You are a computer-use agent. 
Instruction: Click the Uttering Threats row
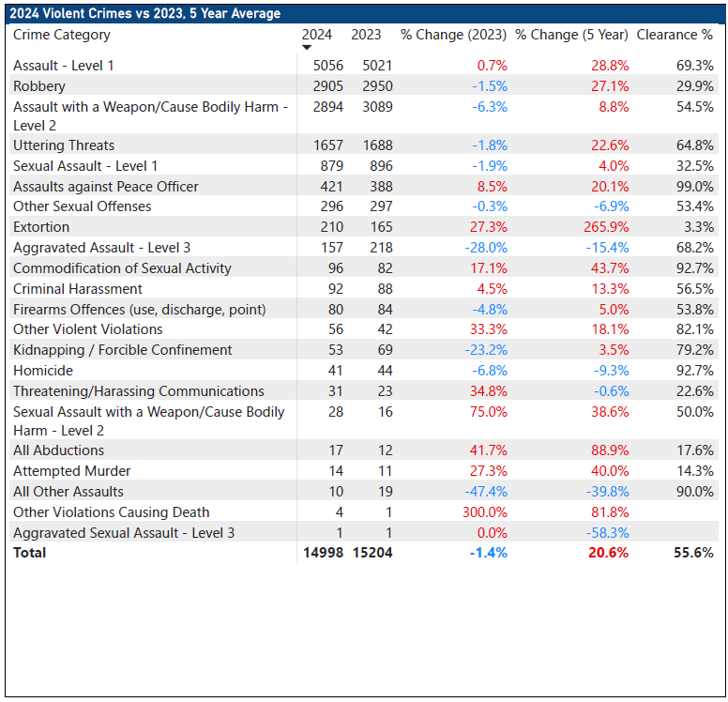(64, 145)
